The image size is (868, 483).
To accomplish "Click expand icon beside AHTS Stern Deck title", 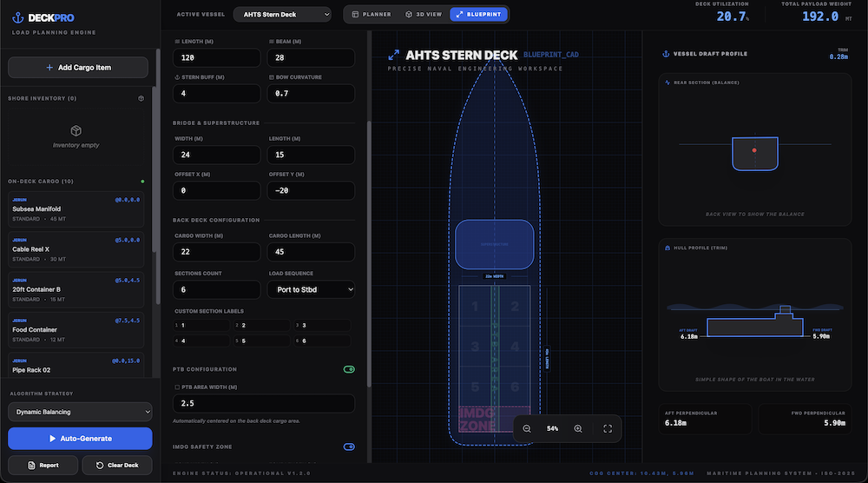I will click(x=393, y=56).
